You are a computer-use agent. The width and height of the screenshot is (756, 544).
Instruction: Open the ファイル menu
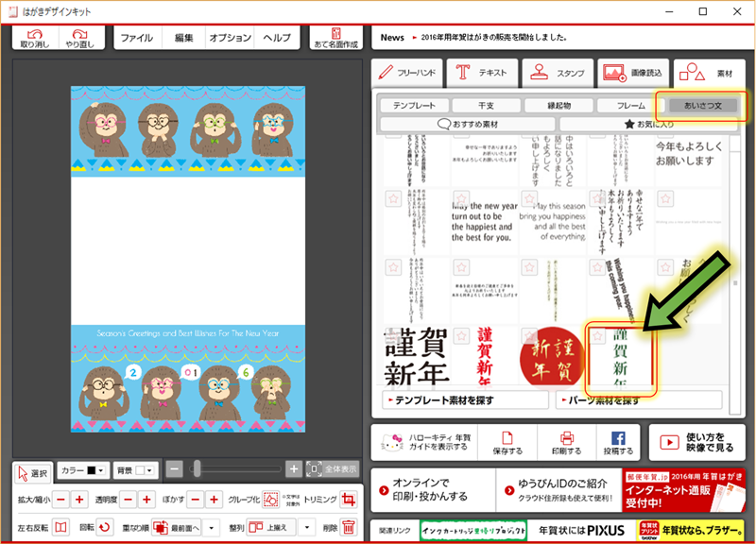point(137,38)
